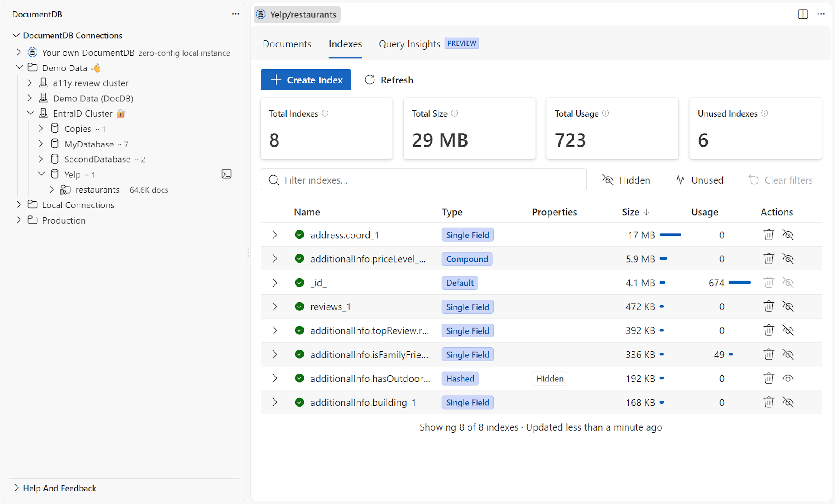Screen dimensions: 835x504
Task: Click the Compound type badge
Action: 467,259
